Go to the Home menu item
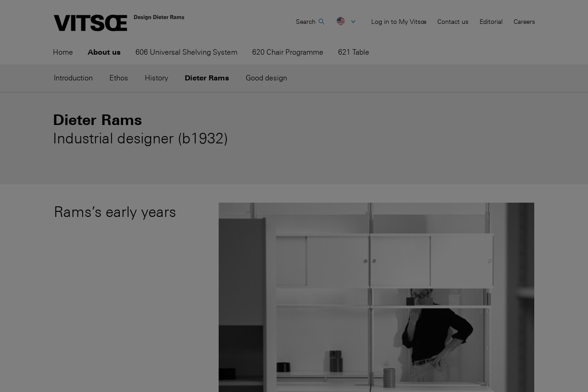This screenshot has width=588, height=392. 63,52
